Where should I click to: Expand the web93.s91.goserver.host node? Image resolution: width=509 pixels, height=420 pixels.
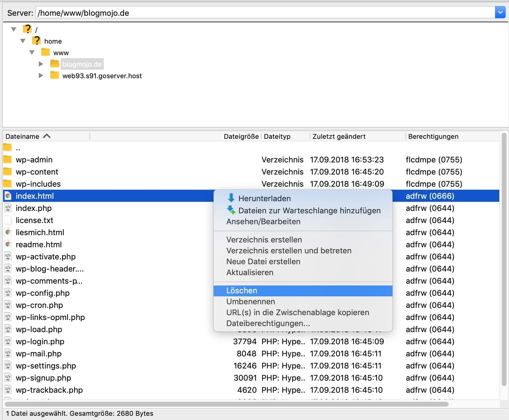click(x=41, y=75)
